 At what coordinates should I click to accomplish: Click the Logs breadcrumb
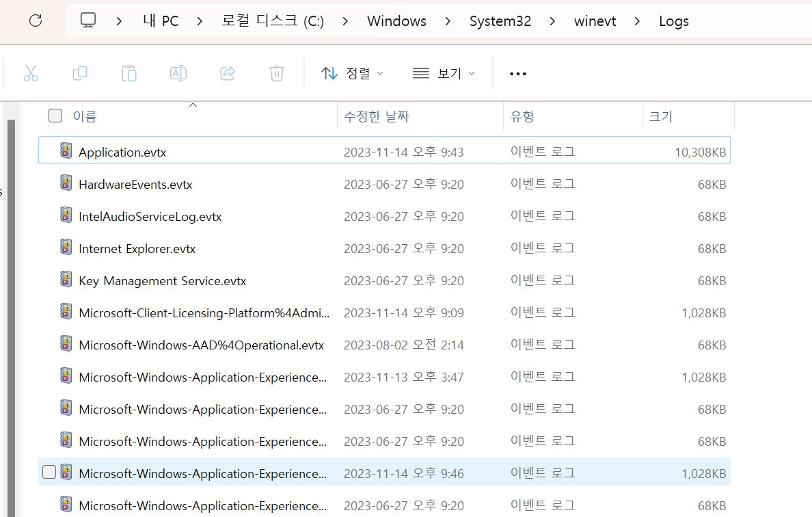tap(674, 21)
